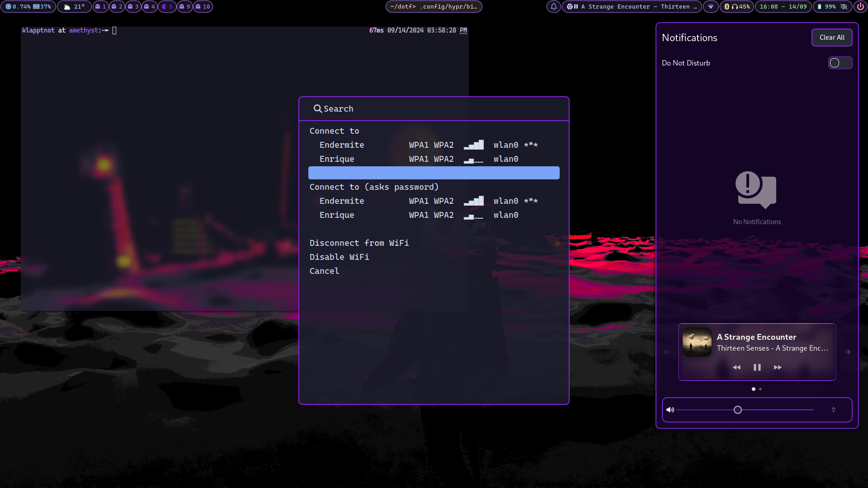Click the volume slider handle

click(x=738, y=410)
